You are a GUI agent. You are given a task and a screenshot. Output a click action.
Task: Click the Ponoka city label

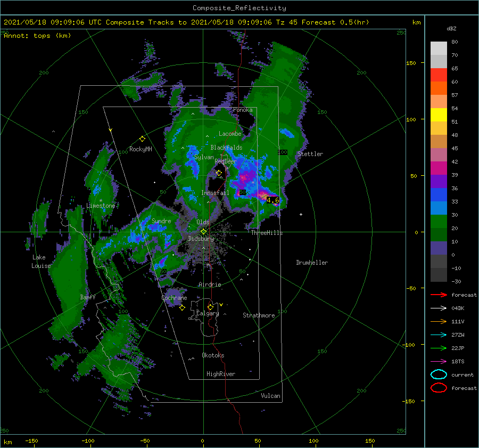coord(243,110)
